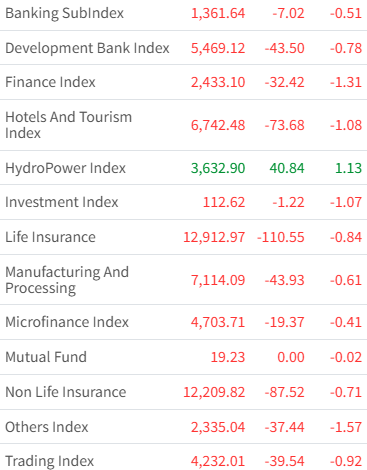Click Hotels And Tourism Index name
The width and height of the screenshot is (367, 470).
click(69, 125)
